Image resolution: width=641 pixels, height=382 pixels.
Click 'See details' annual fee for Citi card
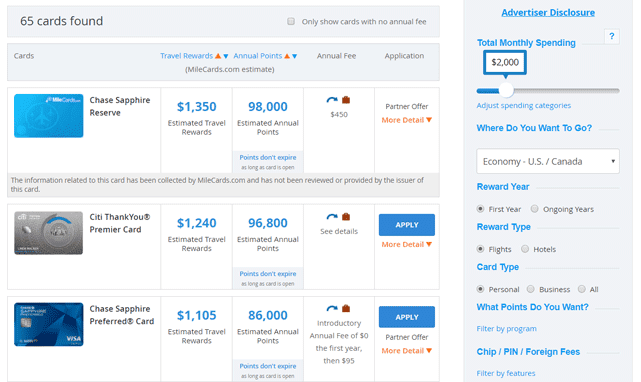(x=339, y=231)
